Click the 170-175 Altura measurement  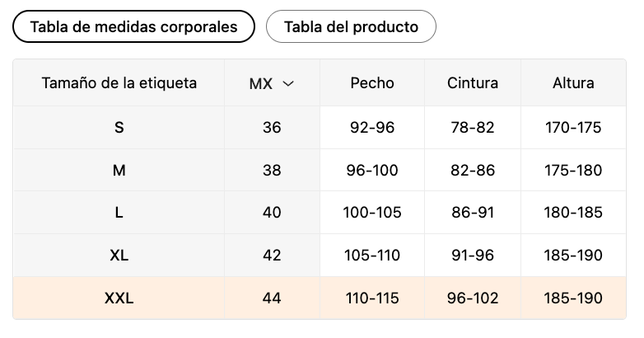click(573, 128)
